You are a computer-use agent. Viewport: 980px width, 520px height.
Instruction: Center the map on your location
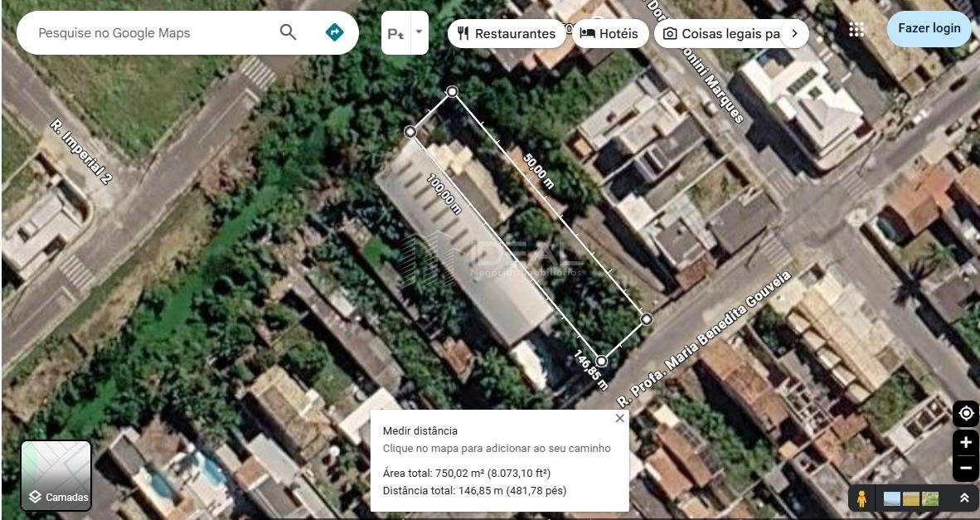pyautogui.click(x=966, y=414)
